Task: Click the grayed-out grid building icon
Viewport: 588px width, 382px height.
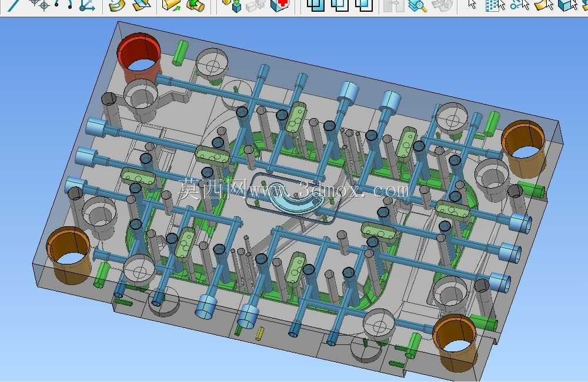Action: 394,5
